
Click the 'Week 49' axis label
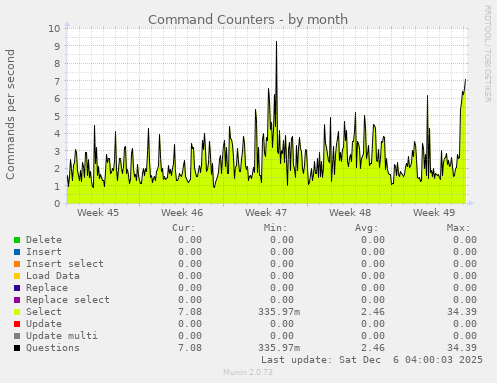(x=434, y=212)
